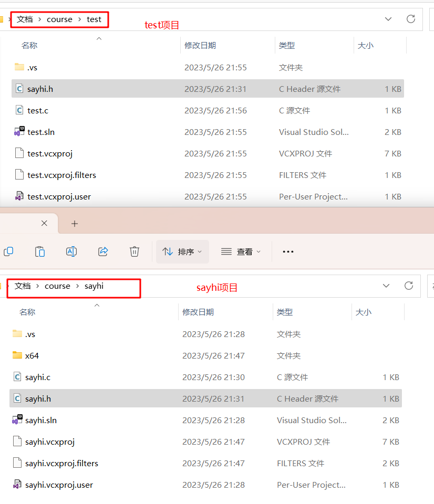This screenshot has width=434, height=504.
Task: Refresh the test folder view
Action: click(411, 19)
